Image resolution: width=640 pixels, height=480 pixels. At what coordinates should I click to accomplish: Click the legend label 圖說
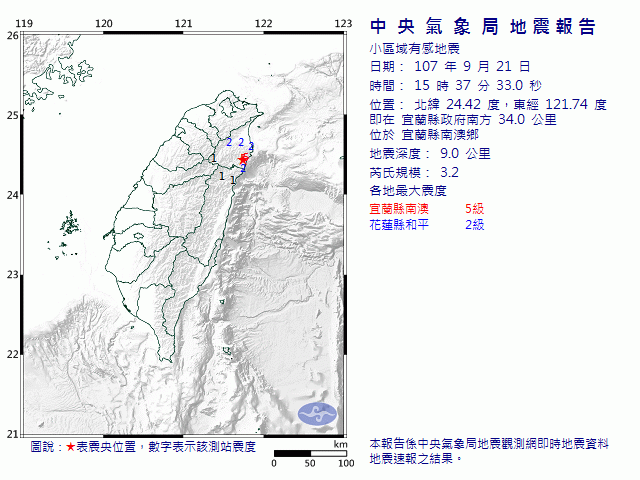point(42,447)
